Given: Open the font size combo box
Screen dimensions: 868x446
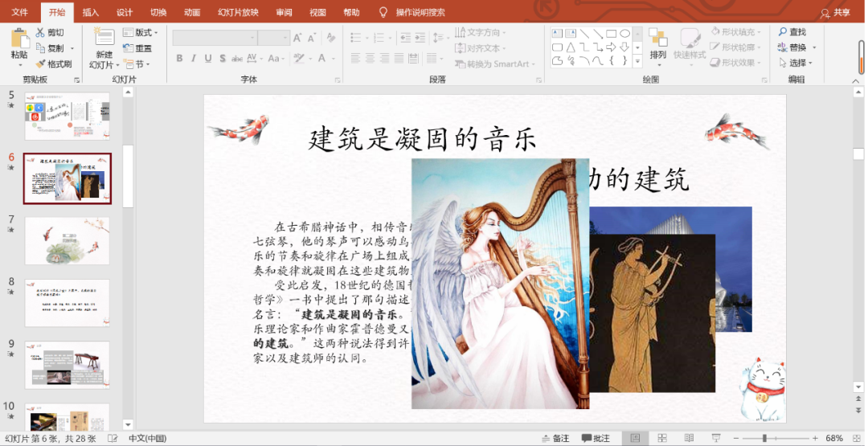Looking at the screenshot, I should 274,38.
